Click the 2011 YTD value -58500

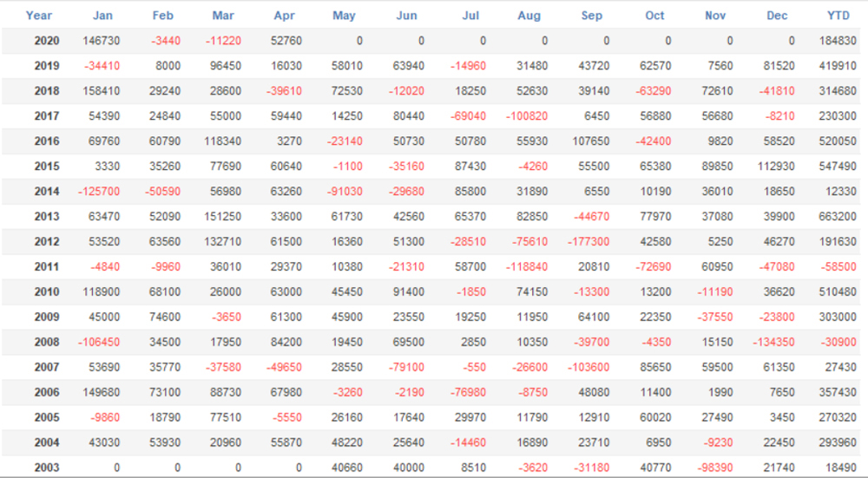tap(838, 266)
